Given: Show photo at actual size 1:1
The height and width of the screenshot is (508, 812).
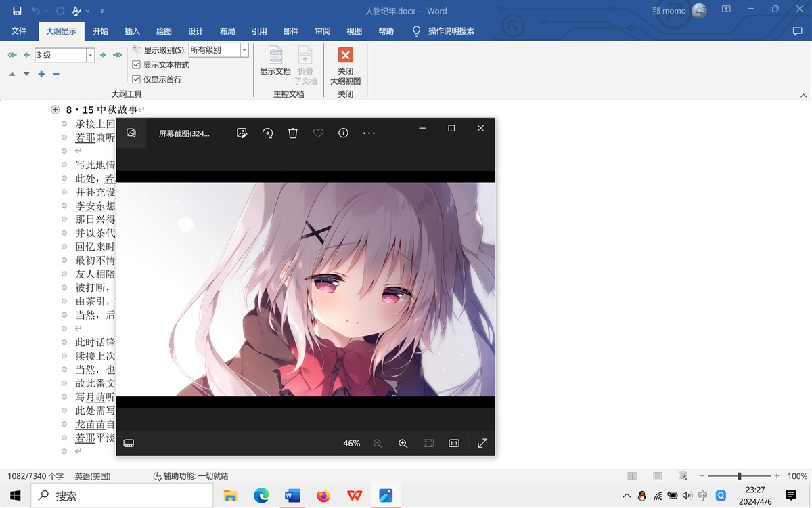Looking at the screenshot, I should pos(453,443).
